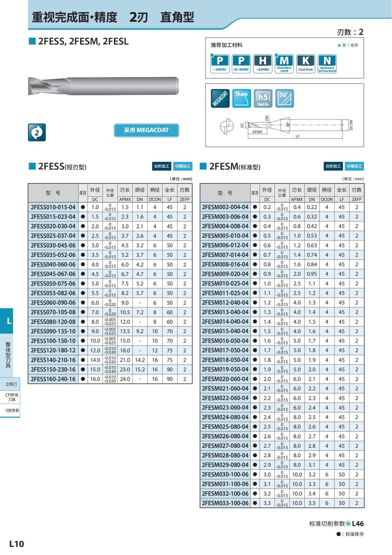Click the K Cast Iron icon
The height and width of the screenshot is (555, 392).
point(305,64)
